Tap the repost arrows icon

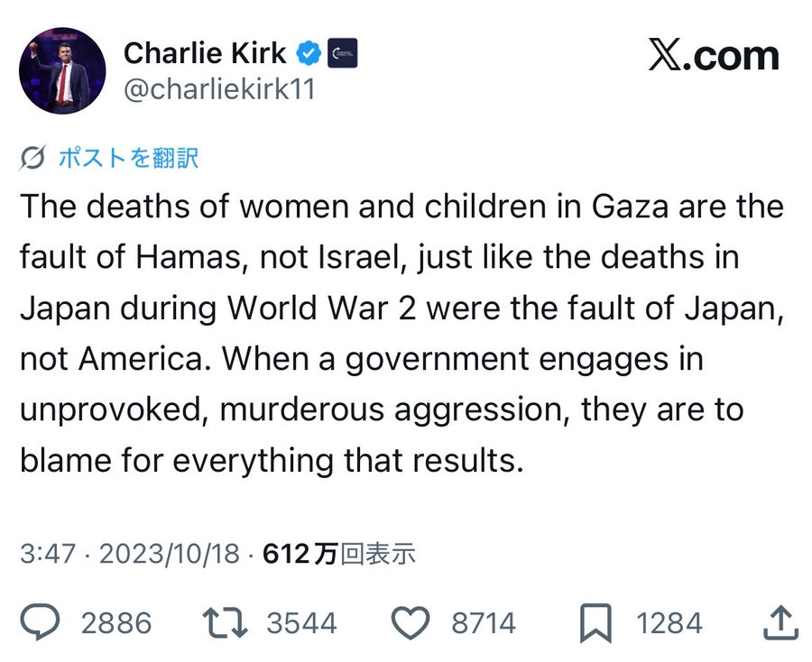coord(222,622)
